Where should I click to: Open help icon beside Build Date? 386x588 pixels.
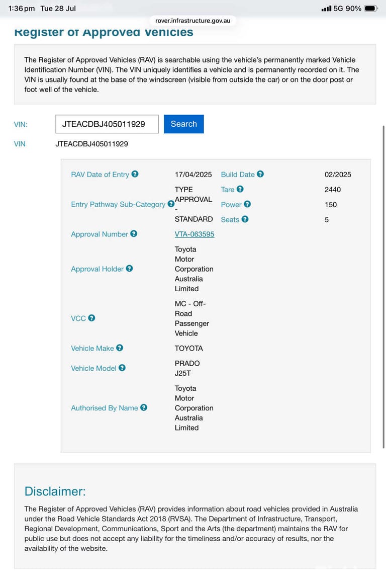pos(260,174)
